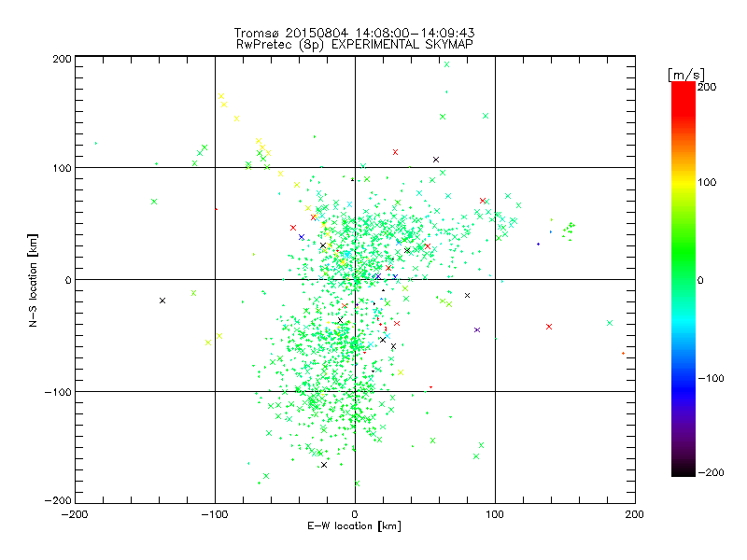The width and height of the screenshot is (747, 560).
Task: Click the x-axis tick label '-200'
Action: pyautogui.click(x=75, y=514)
